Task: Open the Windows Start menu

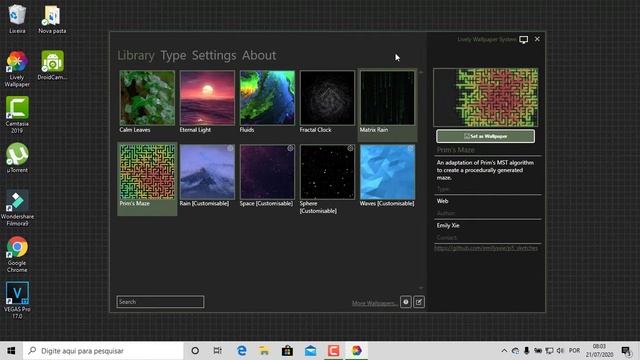Action: (x=11, y=351)
